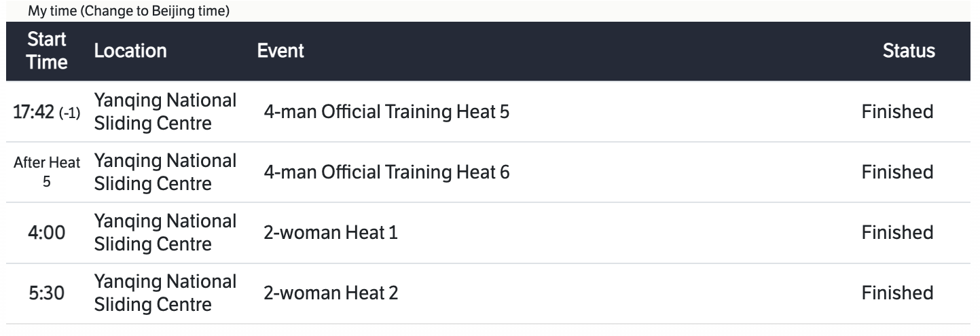Click the After Heat 5 start time

47,172
